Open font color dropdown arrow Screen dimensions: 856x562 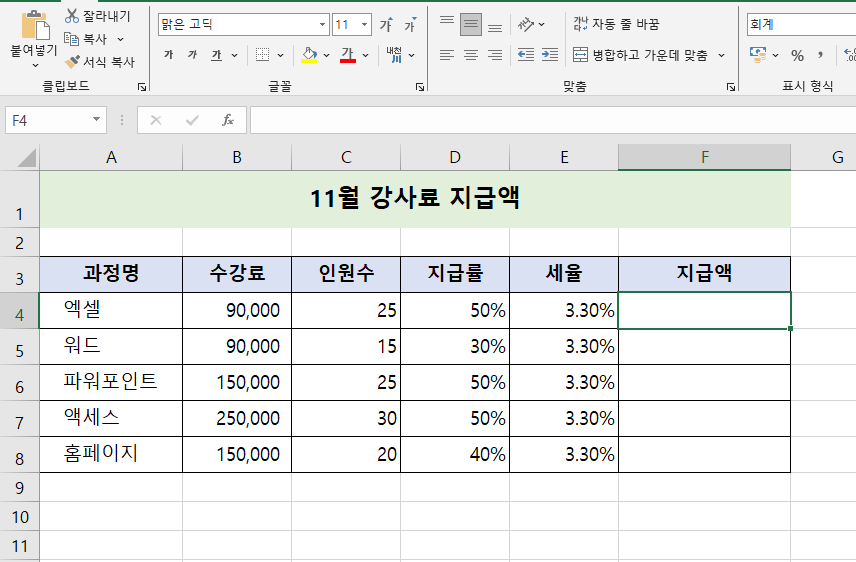pos(365,55)
